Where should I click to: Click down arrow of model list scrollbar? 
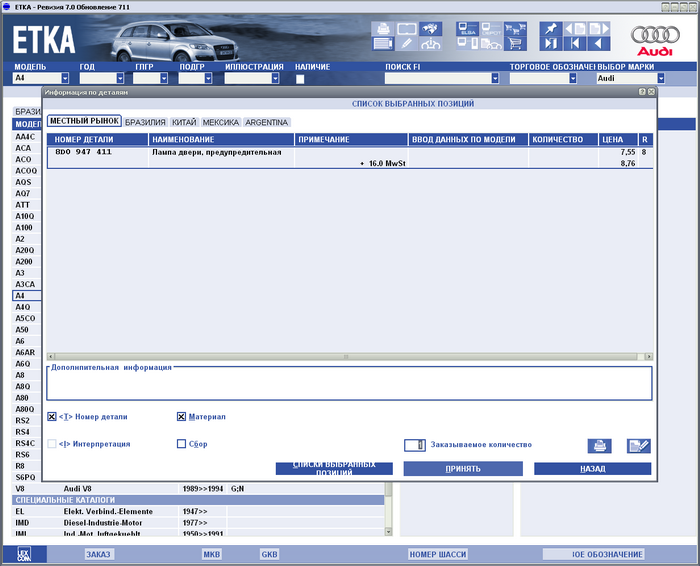(388, 532)
